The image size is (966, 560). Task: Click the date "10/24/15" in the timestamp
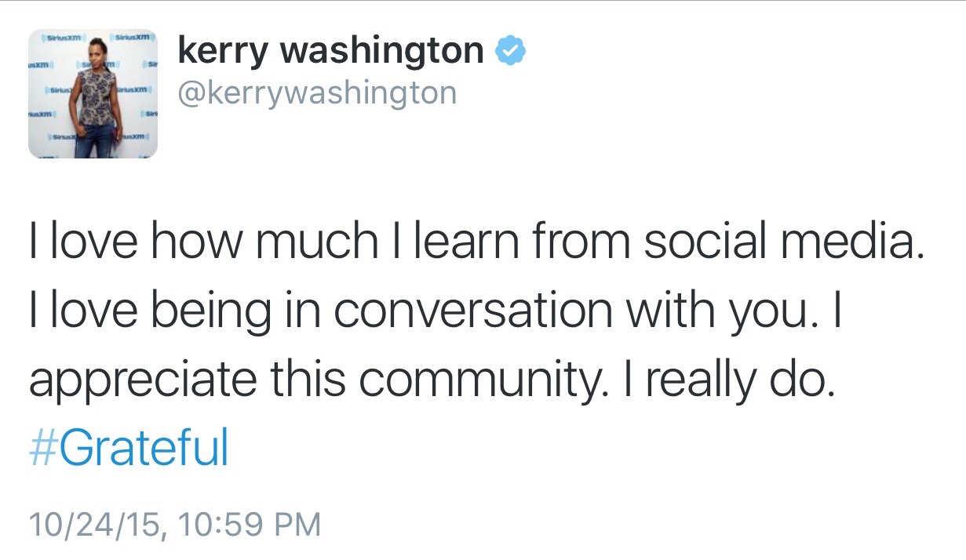tap(91, 524)
